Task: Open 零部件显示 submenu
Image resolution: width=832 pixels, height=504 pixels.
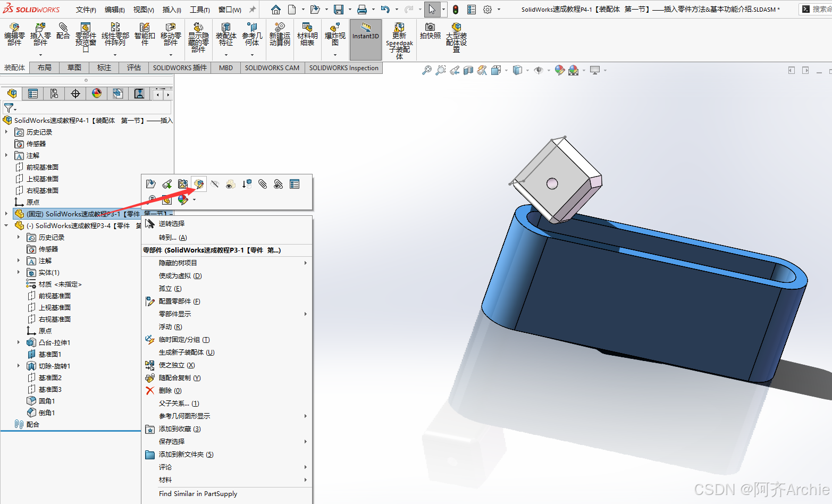Action: 227,314
